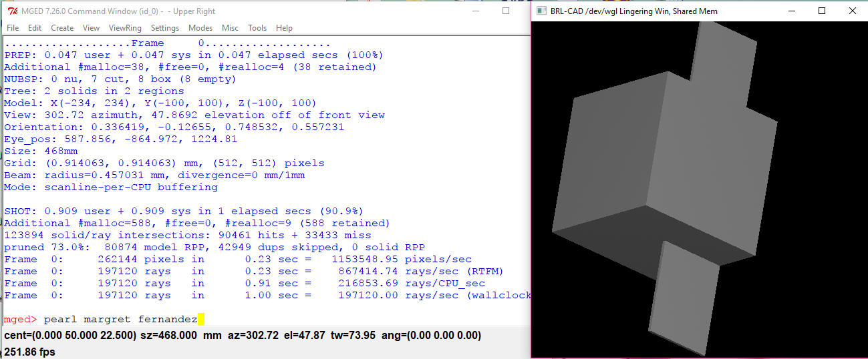The image size is (868, 359).
Task: Click the 'rays/CPU_sec' statistics line
Action: (245, 283)
